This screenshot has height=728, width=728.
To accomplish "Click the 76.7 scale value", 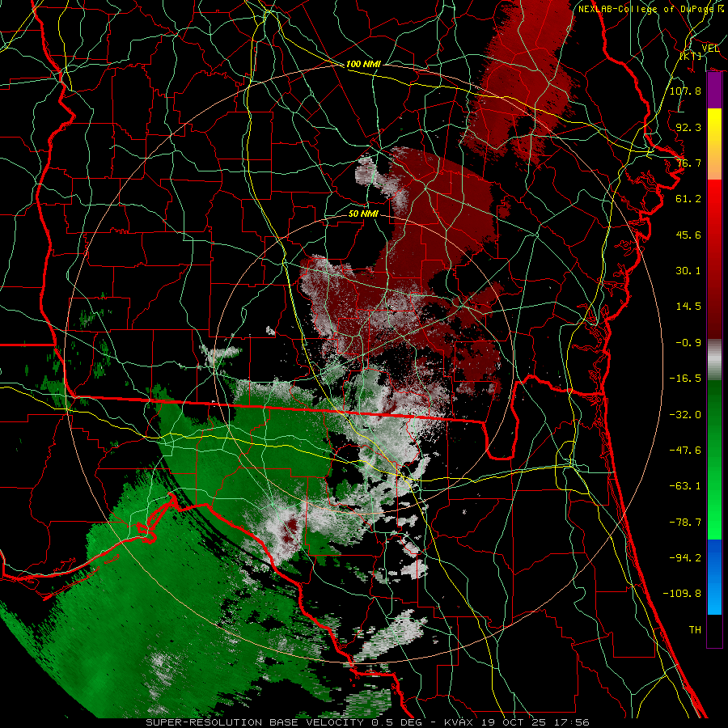I will pos(688,163).
